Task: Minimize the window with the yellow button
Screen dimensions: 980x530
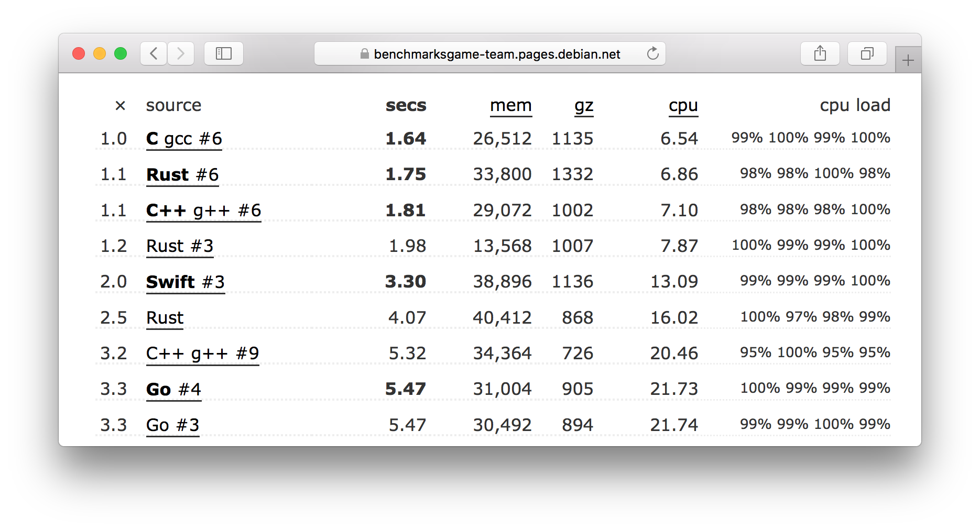Action: pyautogui.click(x=100, y=53)
